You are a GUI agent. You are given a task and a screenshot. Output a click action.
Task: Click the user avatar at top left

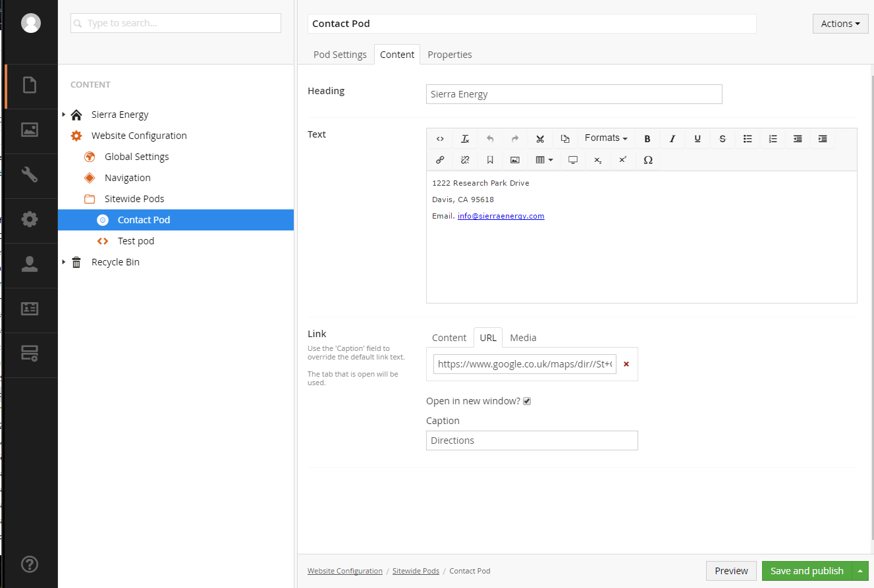[x=31, y=23]
